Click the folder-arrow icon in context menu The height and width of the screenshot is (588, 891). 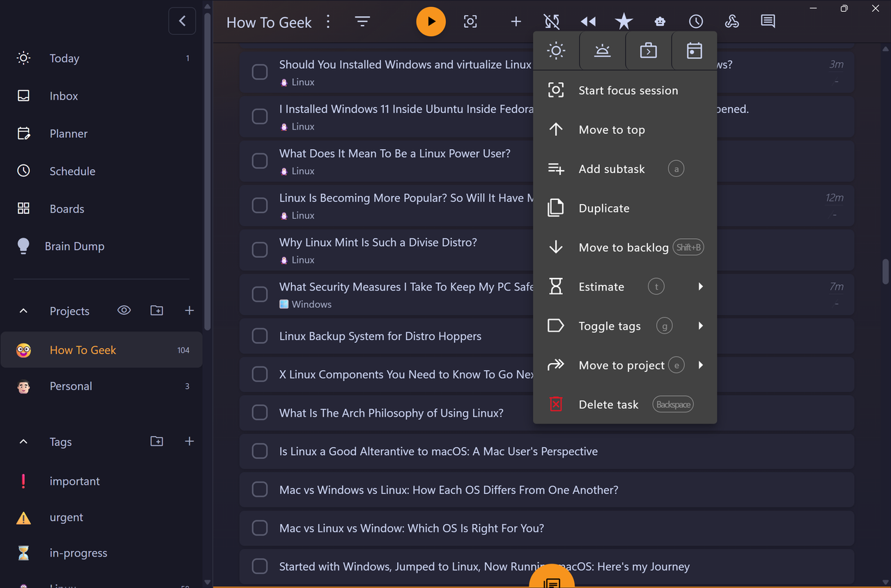(x=649, y=51)
